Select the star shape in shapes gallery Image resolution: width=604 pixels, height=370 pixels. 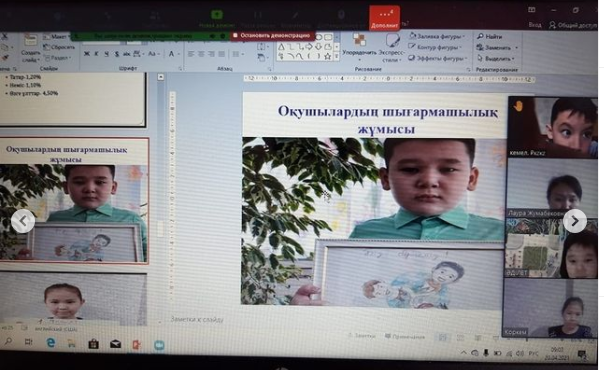(327, 56)
